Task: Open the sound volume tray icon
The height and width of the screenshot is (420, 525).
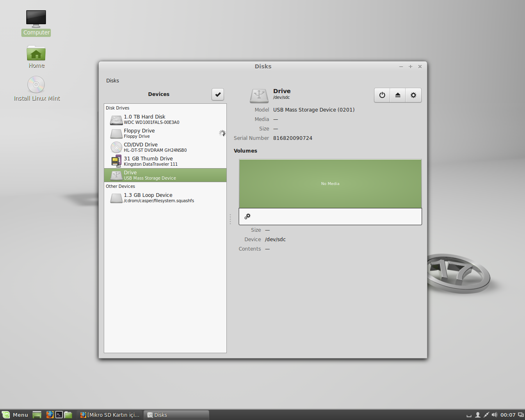Action: click(494, 415)
